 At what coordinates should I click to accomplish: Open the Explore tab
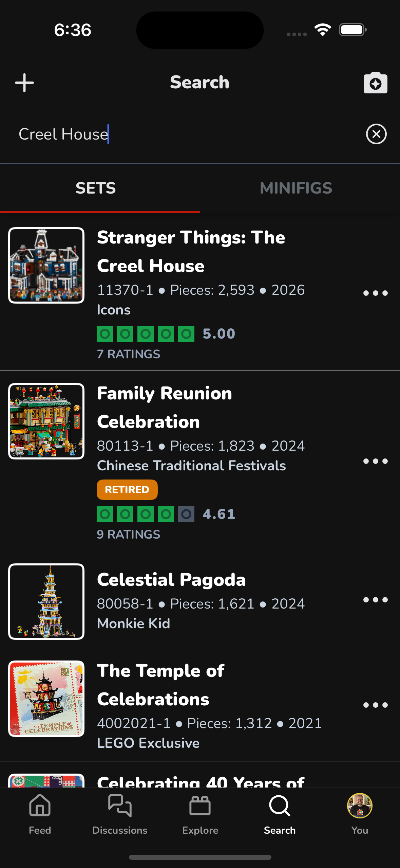click(200, 814)
